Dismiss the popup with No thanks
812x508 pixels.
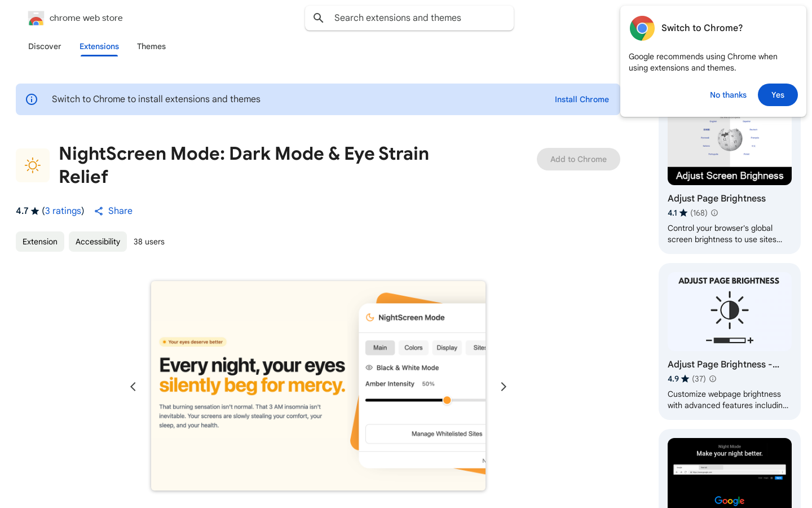[x=728, y=95]
